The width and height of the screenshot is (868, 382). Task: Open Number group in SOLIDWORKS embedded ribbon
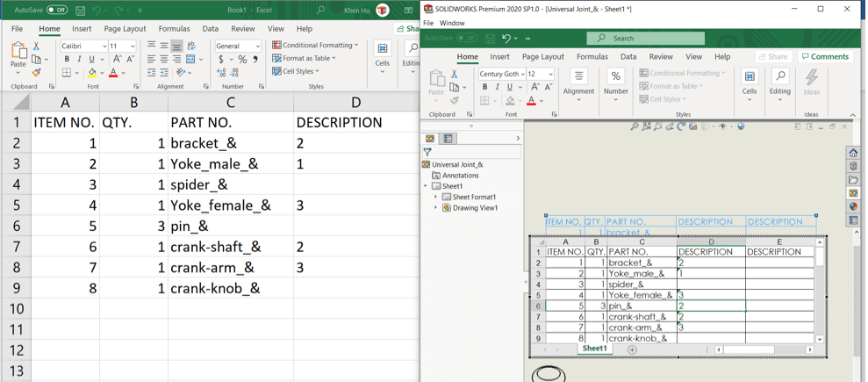click(x=615, y=84)
